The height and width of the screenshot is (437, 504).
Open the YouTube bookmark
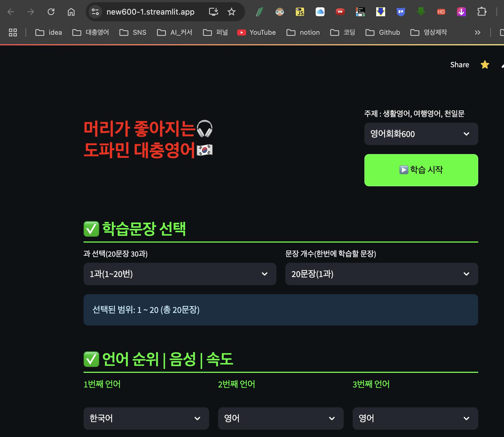pos(256,32)
